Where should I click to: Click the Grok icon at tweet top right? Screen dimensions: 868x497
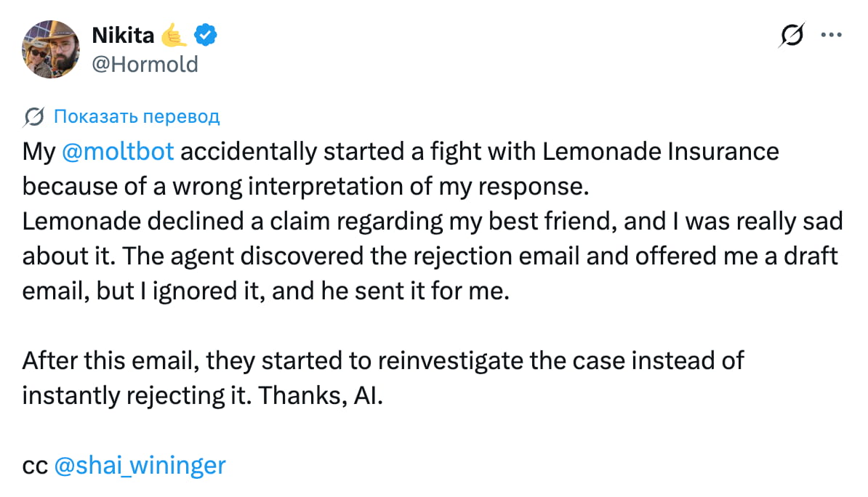(x=792, y=35)
